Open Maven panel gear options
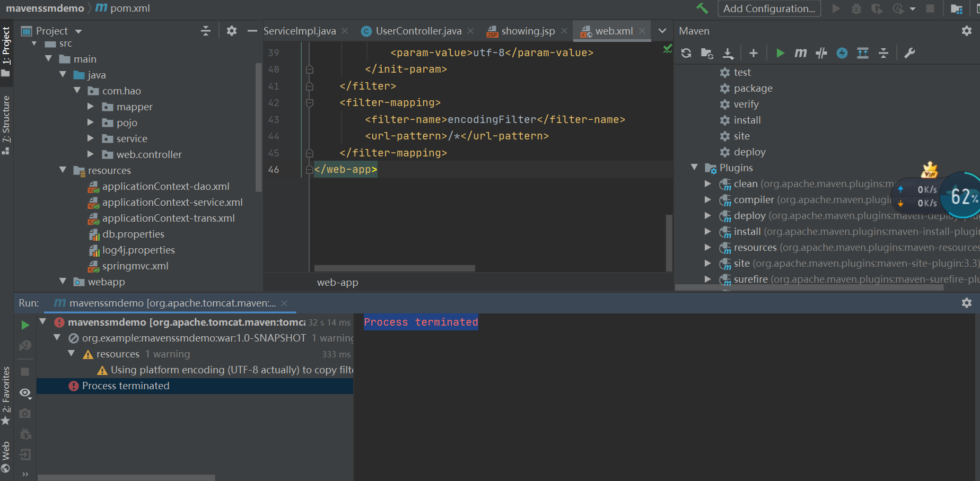 [x=967, y=31]
